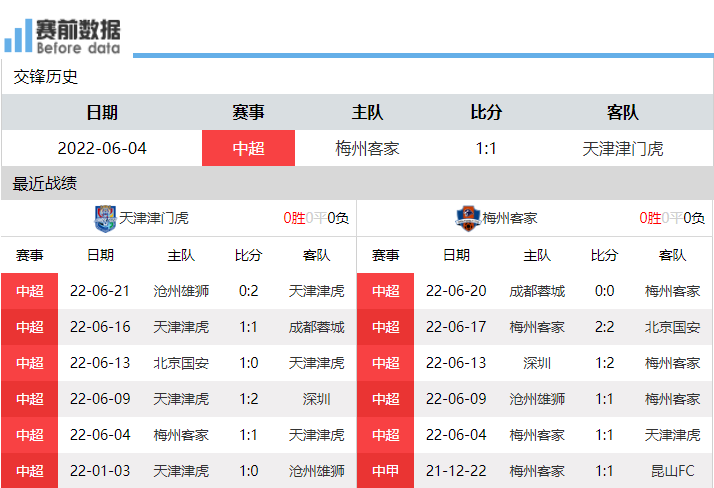Viewport: 714px width, 488px height.
Task: Click 梅州客家 home team in head-to-head row
Action: [367, 148]
